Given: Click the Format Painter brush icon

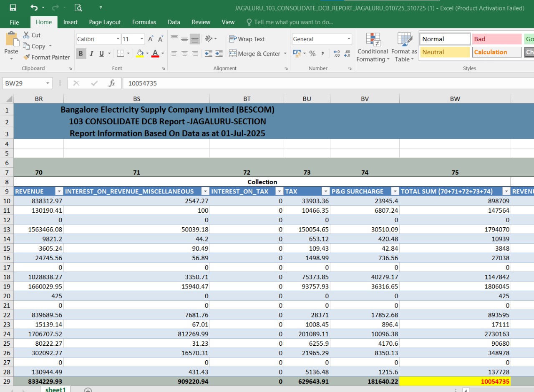Looking at the screenshot, I should click(27, 57).
